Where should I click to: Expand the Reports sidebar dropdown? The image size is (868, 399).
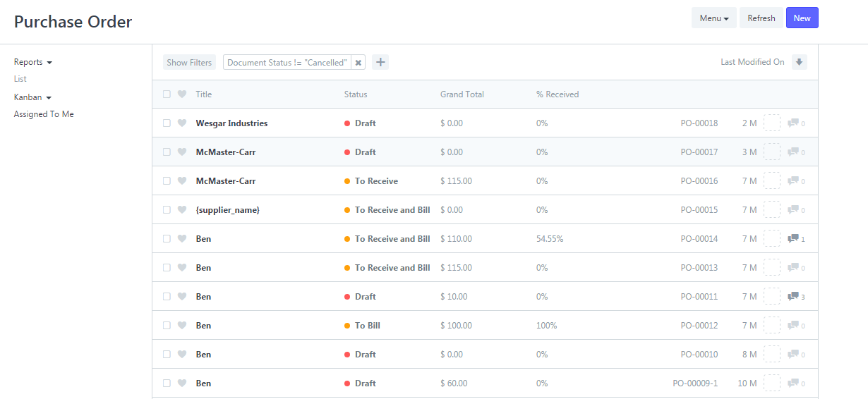tap(33, 62)
